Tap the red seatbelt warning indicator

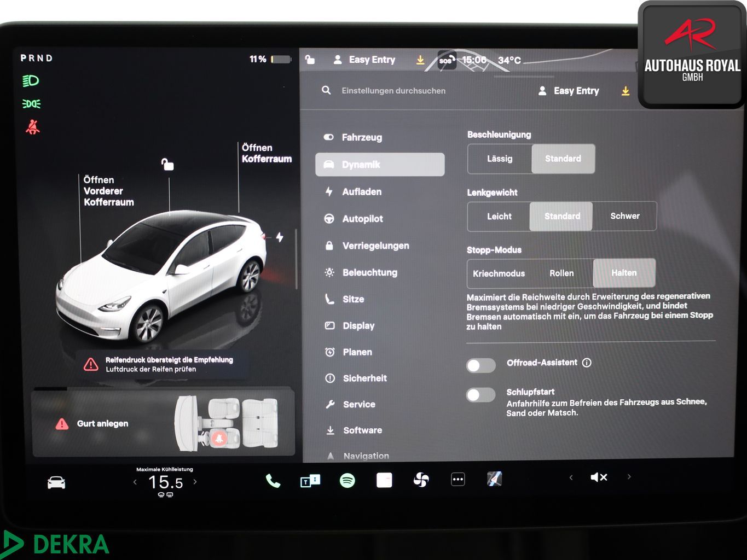(x=33, y=127)
